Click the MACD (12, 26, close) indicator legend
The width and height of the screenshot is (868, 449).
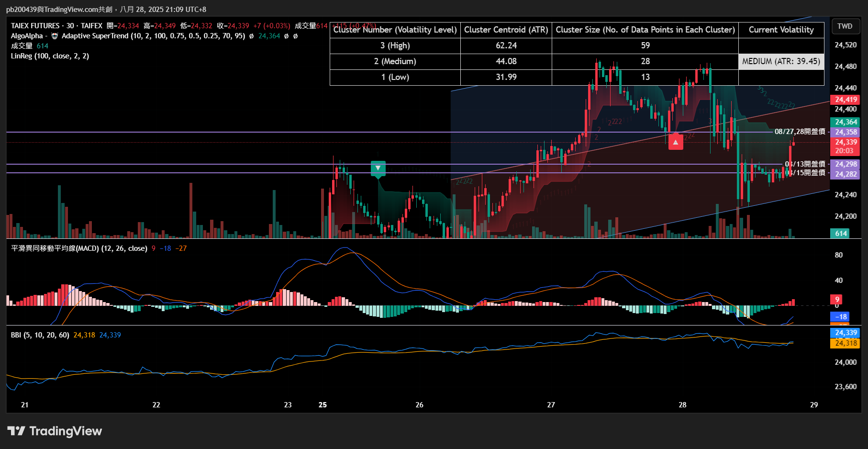pos(79,248)
